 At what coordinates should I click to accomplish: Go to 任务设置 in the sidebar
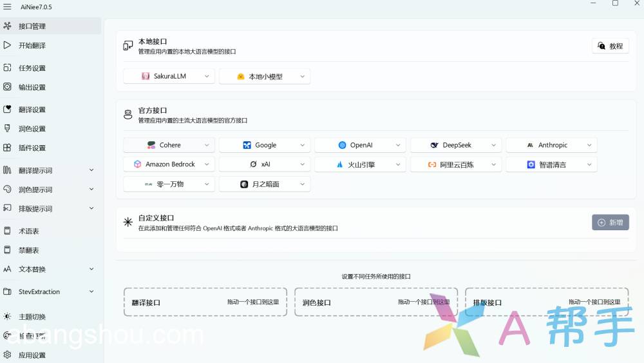pyautogui.click(x=32, y=68)
